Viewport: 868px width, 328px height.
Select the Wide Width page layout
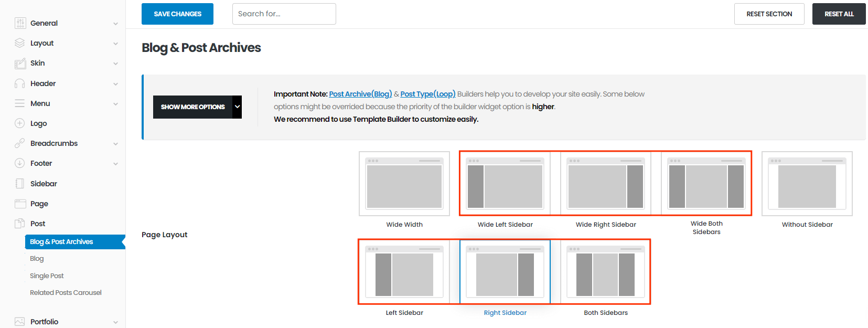click(x=404, y=184)
